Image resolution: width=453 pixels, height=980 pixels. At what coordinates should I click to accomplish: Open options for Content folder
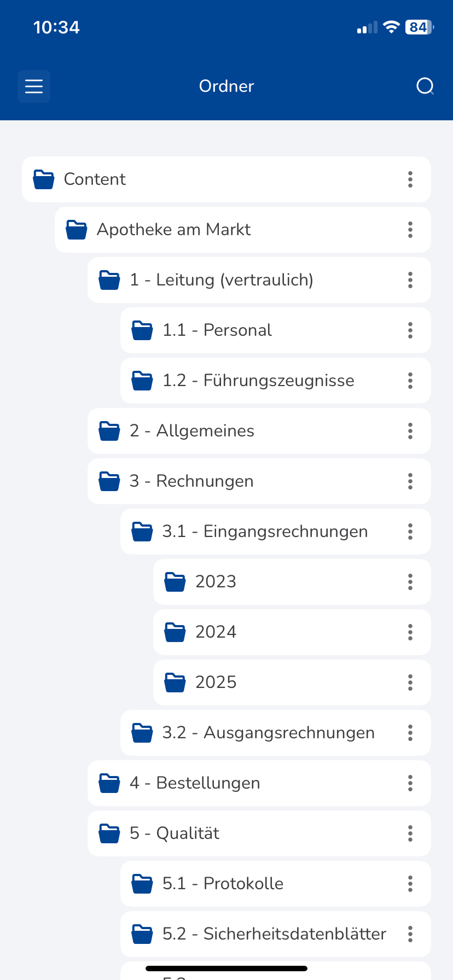pos(410,179)
